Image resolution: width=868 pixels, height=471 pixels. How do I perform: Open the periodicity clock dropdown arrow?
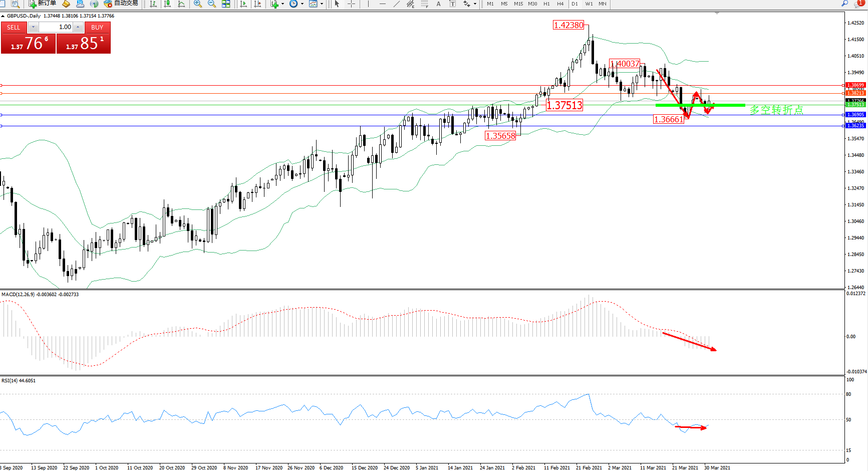tap(302, 4)
